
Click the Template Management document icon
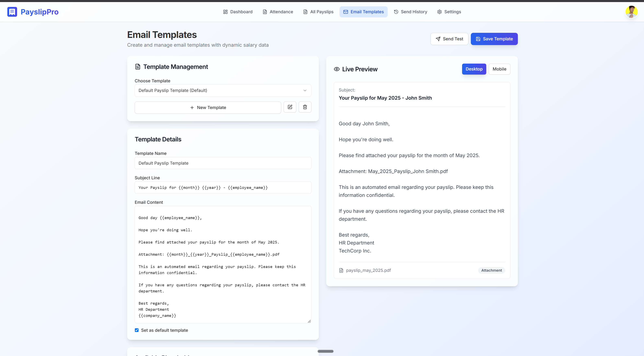pyautogui.click(x=138, y=67)
